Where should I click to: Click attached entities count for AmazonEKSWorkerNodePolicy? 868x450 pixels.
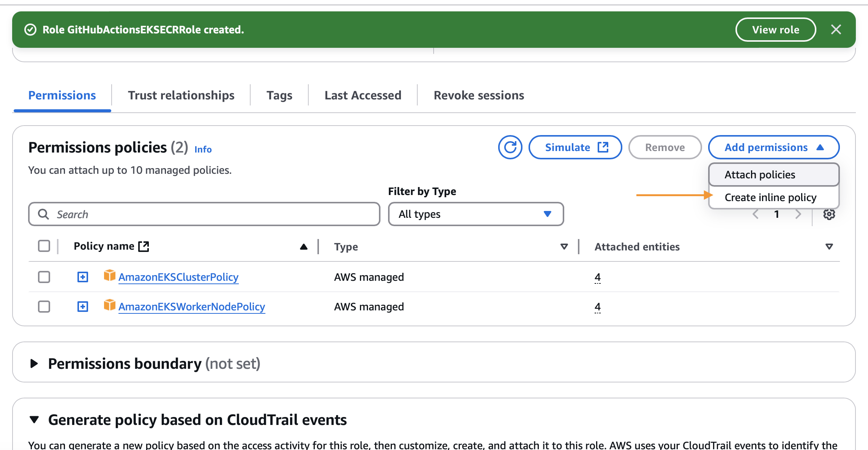click(x=598, y=307)
